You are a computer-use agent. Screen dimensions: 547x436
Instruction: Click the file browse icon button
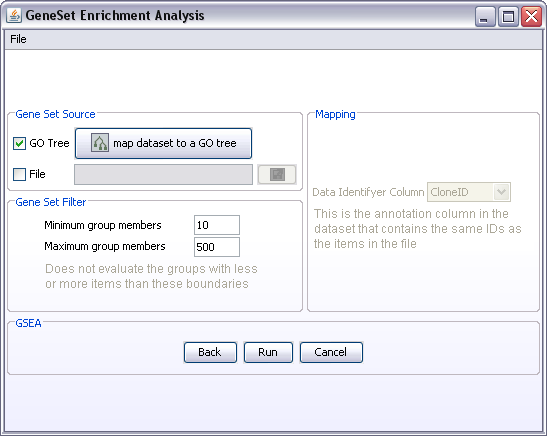click(x=277, y=174)
